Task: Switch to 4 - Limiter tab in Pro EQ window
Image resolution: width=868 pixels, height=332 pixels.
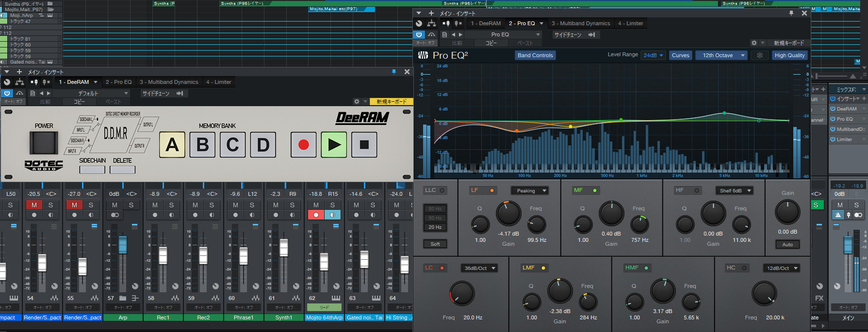Action: 631,23
